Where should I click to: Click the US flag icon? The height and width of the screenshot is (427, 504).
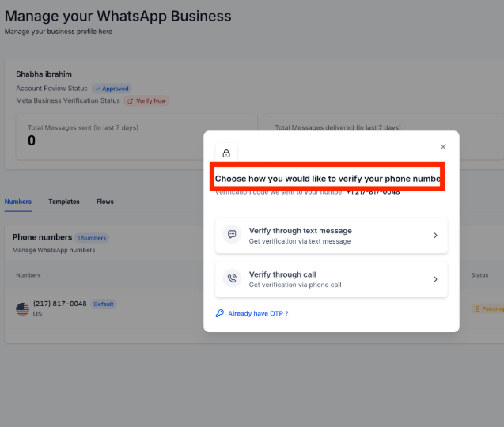click(x=22, y=309)
